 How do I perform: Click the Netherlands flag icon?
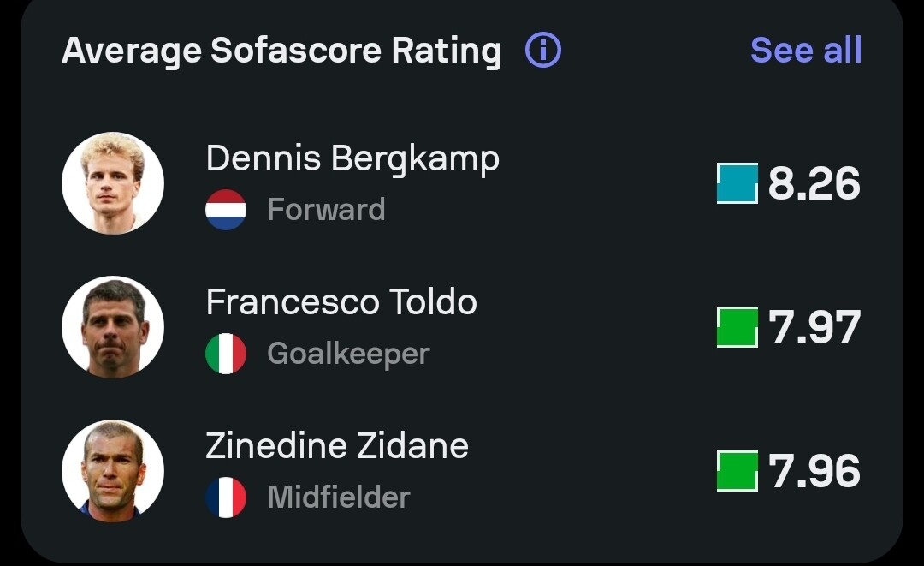pos(226,210)
